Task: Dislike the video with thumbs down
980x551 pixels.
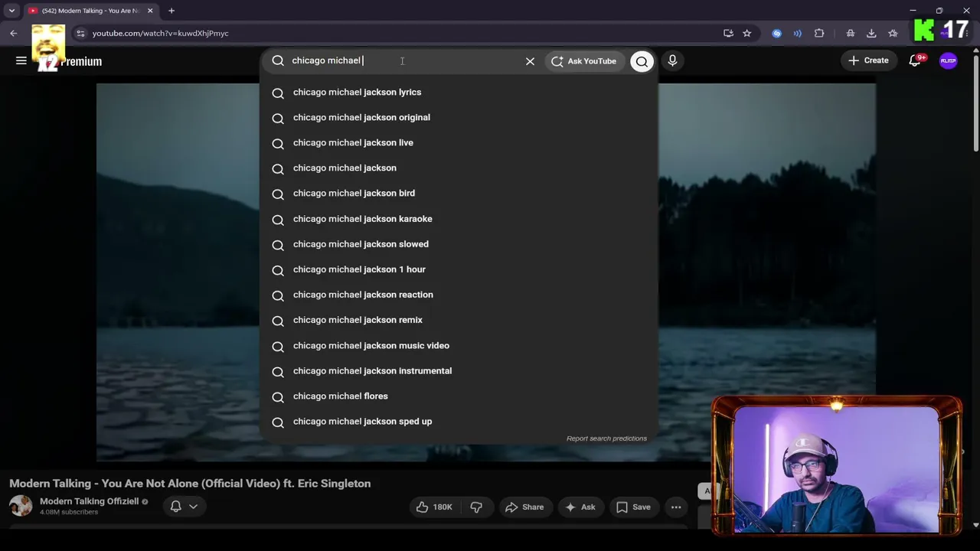Action: tap(476, 507)
